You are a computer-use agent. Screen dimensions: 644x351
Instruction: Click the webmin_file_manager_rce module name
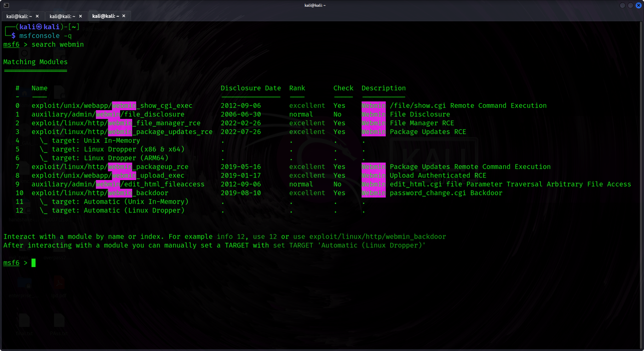tap(116, 123)
